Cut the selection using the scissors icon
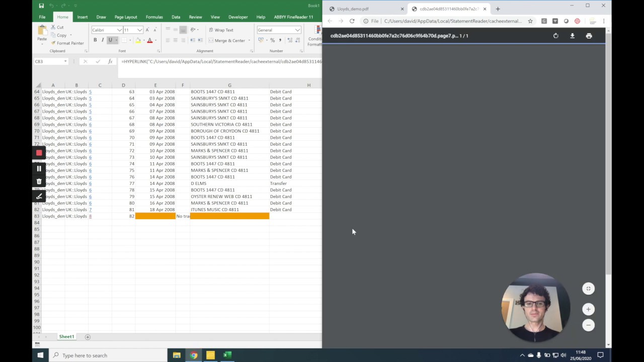The height and width of the screenshot is (362, 644). 53,27
